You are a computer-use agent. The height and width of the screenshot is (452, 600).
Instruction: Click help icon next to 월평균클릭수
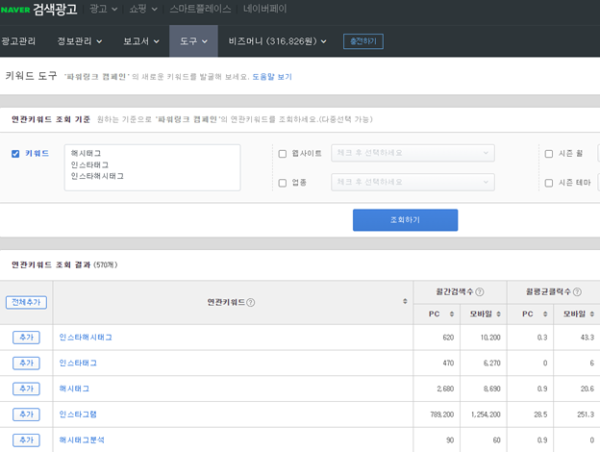[578, 292]
